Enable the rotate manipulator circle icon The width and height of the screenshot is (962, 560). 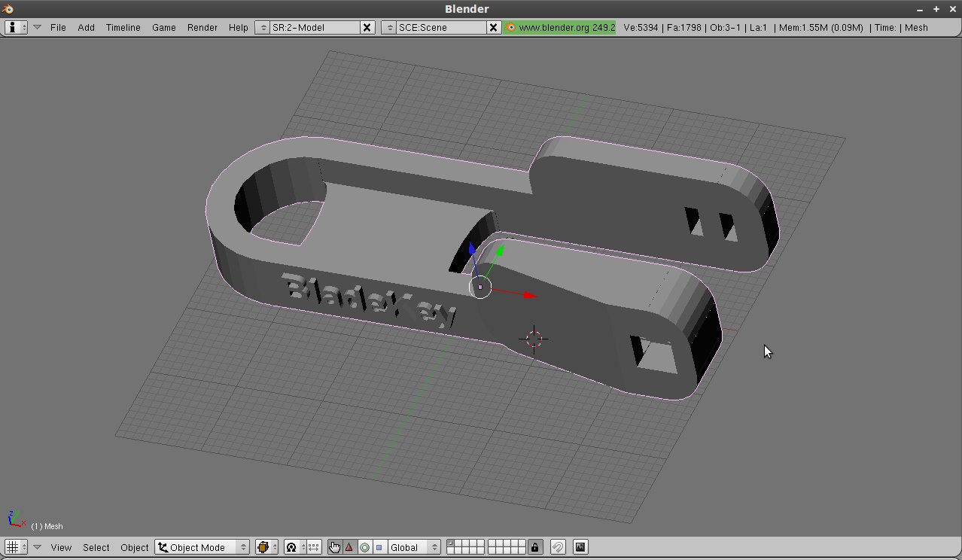tap(364, 547)
